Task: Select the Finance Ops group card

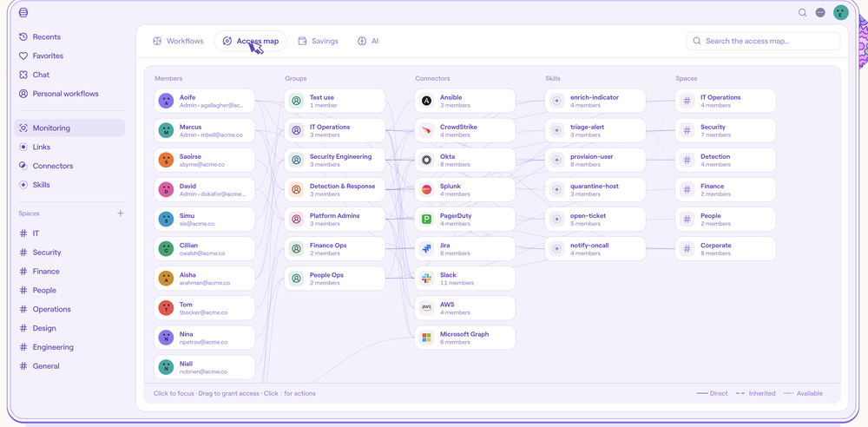Action: tap(335, 249)
